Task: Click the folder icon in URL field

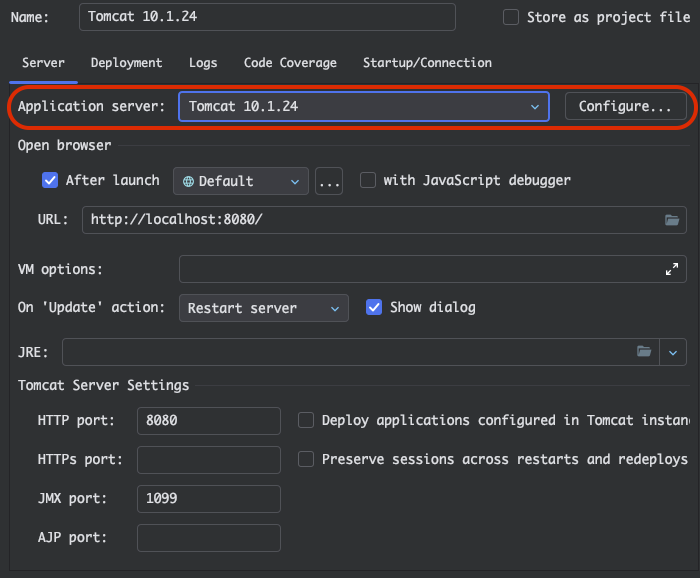Action: pos(672,220)
